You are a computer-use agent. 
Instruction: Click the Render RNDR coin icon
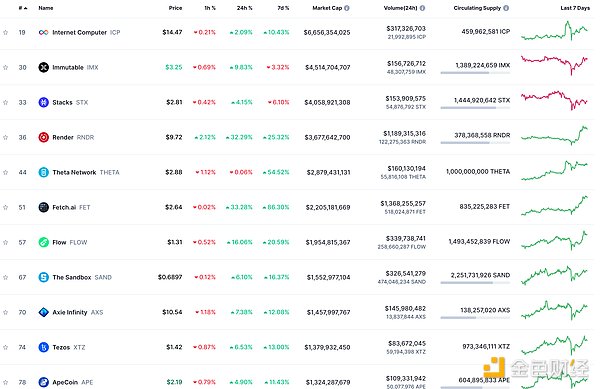pos(44,137)
